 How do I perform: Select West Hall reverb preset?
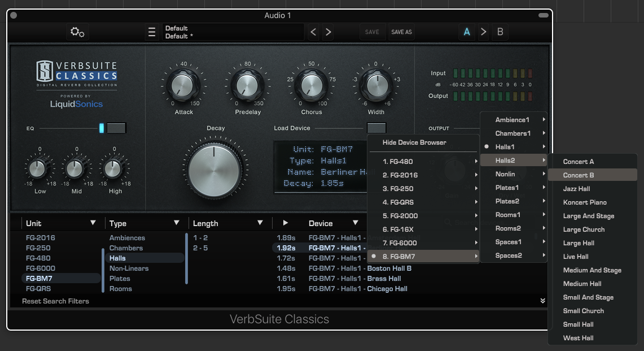tap(593, 338)
